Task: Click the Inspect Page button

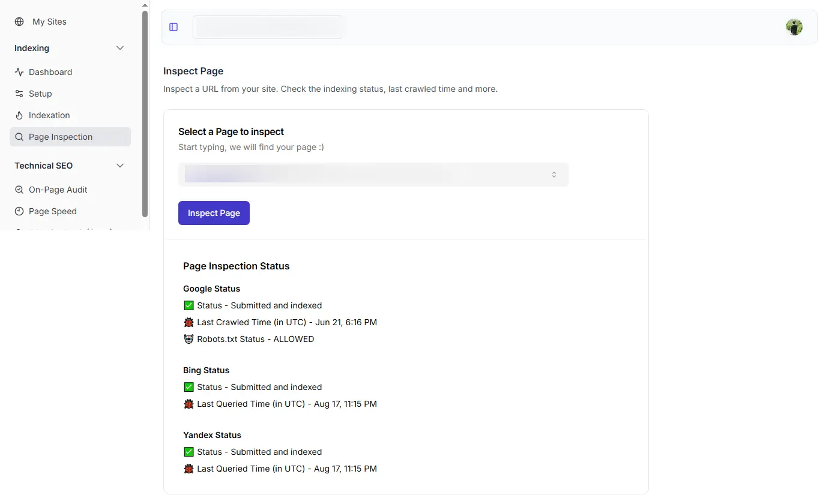Action: tap(214, 213)
